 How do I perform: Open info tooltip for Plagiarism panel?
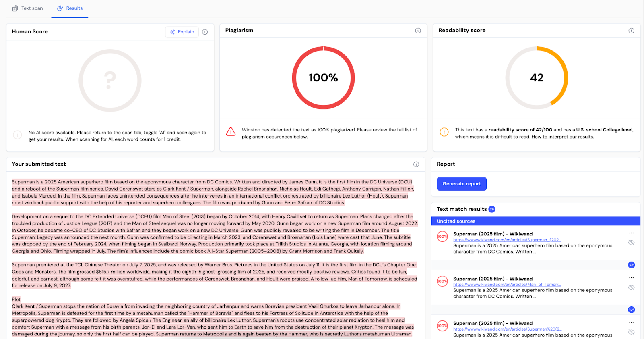tap(418, 31)
